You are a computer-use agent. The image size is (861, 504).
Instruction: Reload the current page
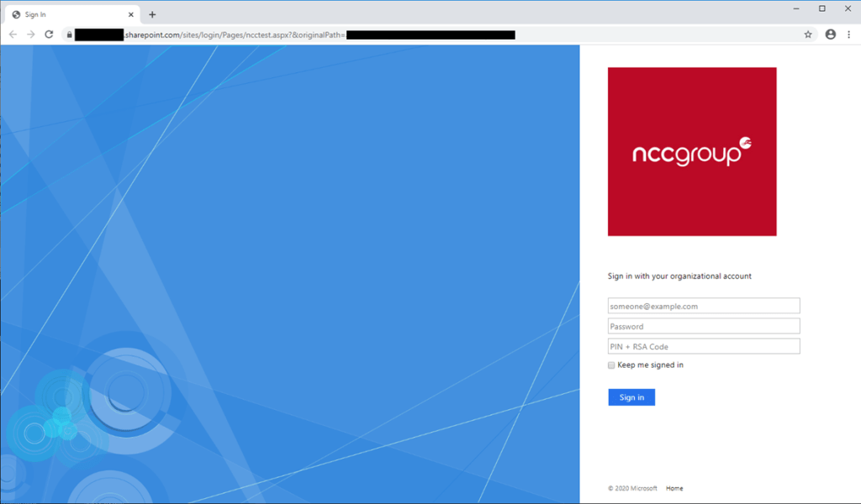tap(49, 34)
